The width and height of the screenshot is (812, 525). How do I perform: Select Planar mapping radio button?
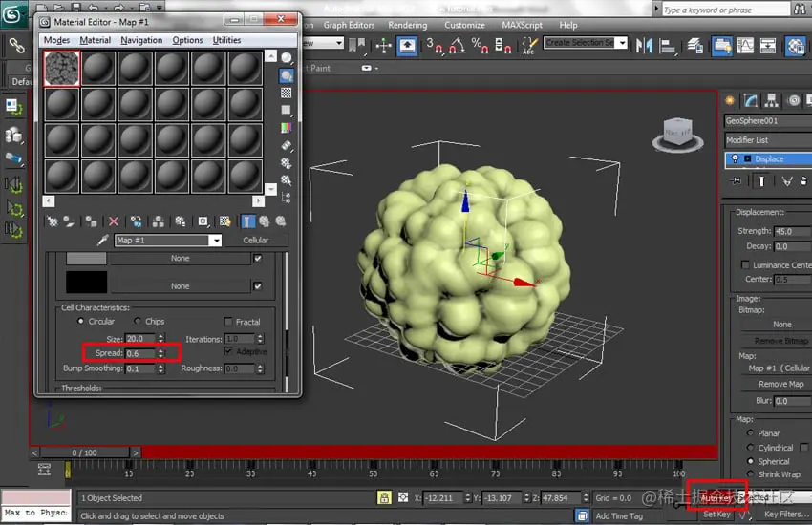750,432
